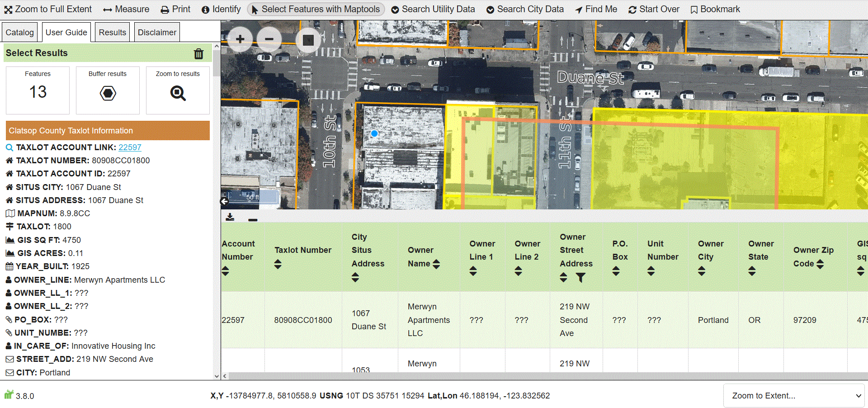Screen dimensions: 868x408
Task: Sort by Taxlot Number column
Action: pyautogui.click(x=278, y=264)
